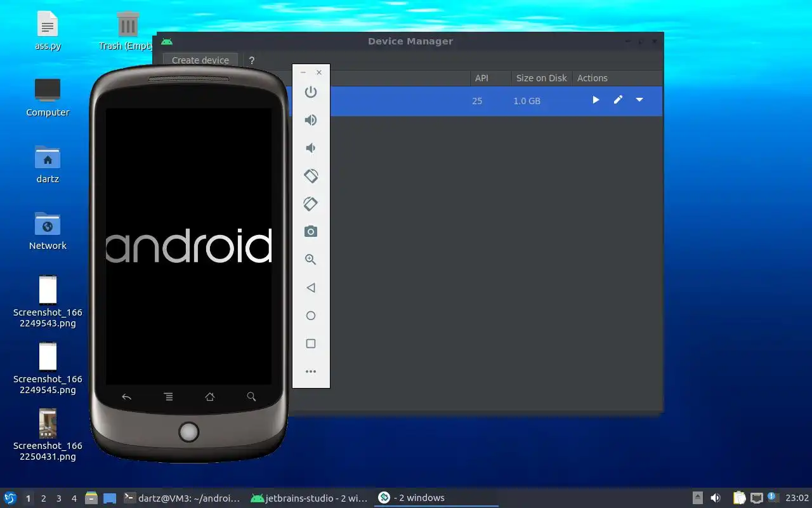This screenshot has height=508, width=812.
Task: Switch to jetbrains-studio taskbar entry
Action: pos(309,498)
